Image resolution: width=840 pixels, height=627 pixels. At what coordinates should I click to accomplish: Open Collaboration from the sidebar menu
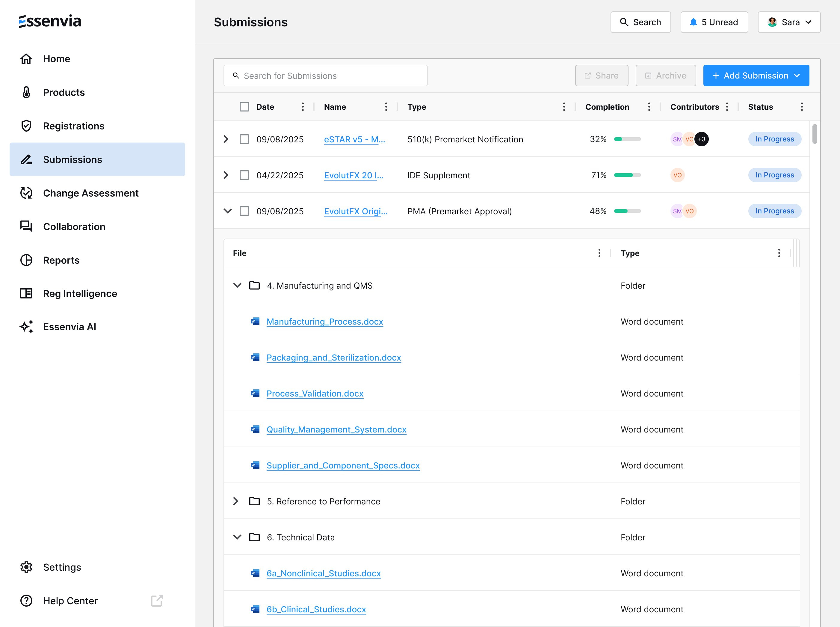tap(74, 227)
